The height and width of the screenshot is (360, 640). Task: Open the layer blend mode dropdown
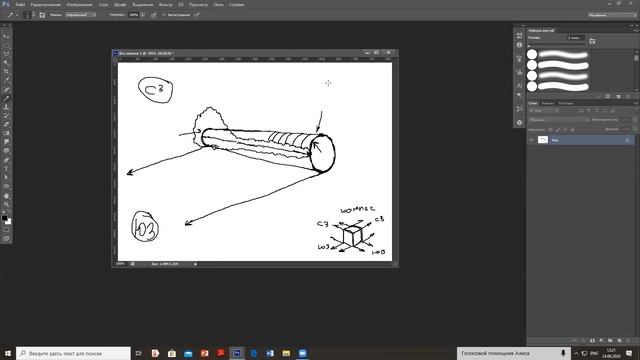pos(559,120)
